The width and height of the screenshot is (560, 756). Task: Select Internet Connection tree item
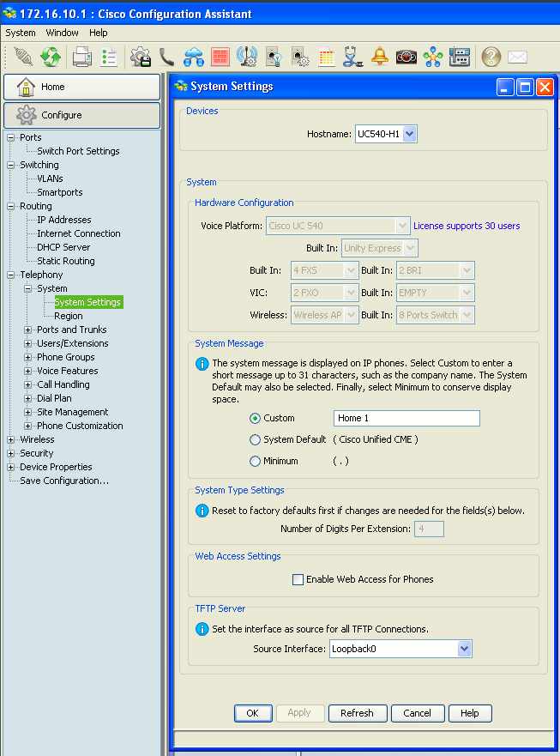coord(79,234)
